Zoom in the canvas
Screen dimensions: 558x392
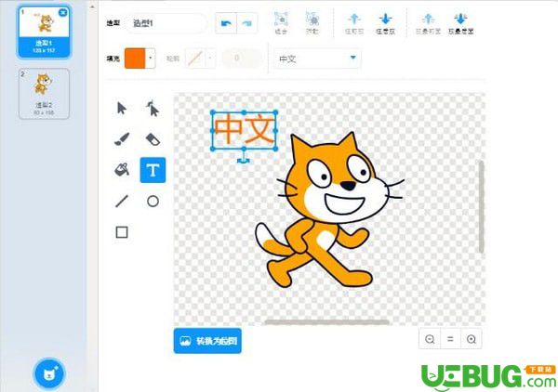472,339
